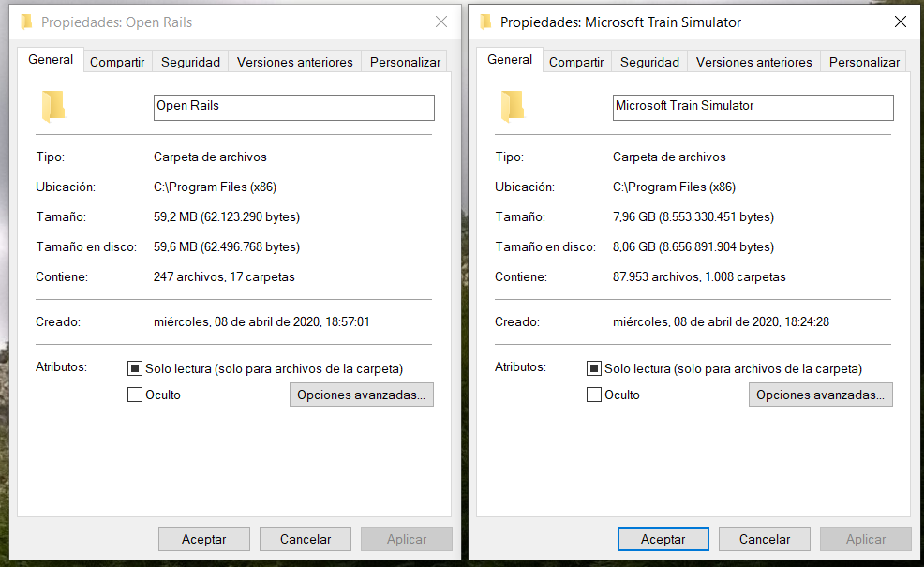Click the size value 59,2 MB (62.123.290 bytes)

coord(227,216)
